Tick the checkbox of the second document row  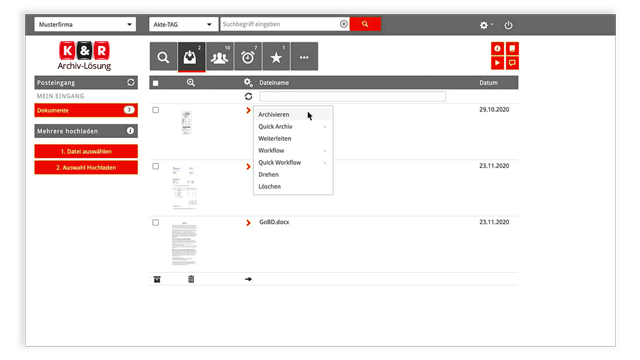[156, 167]
